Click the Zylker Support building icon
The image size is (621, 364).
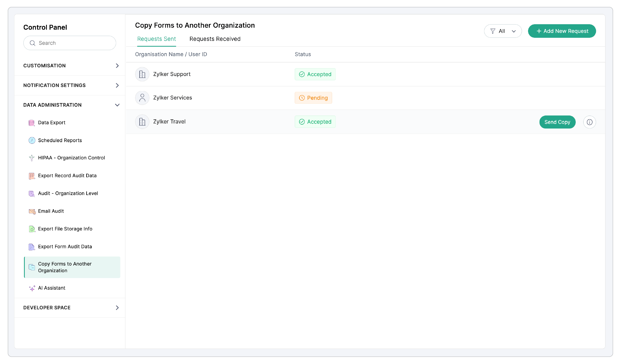click(142, 74)
